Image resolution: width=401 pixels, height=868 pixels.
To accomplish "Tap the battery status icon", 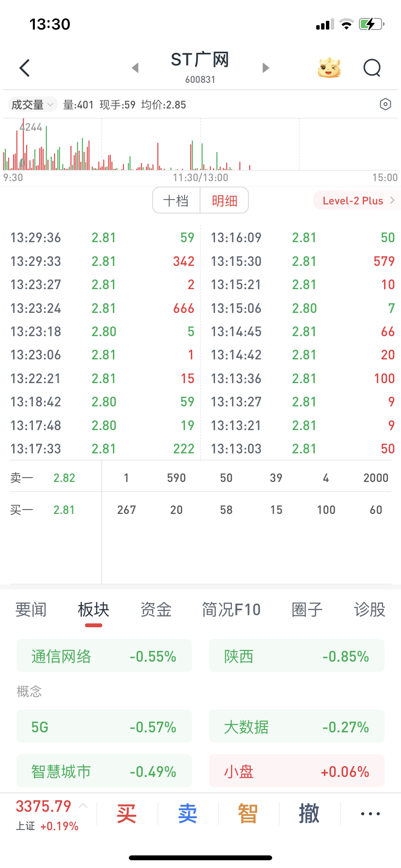I will (371, 24).
